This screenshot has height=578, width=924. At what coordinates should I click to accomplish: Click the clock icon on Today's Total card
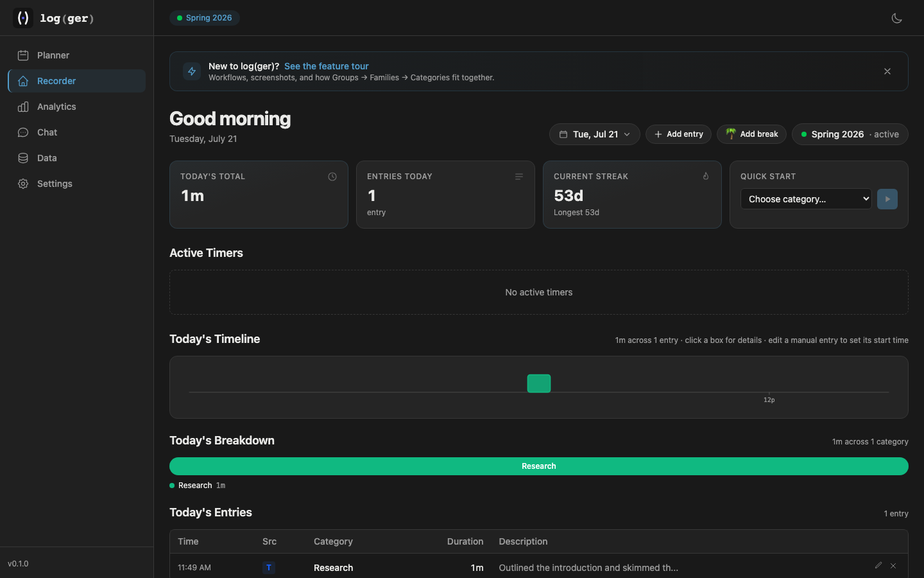tap(332, 177)
